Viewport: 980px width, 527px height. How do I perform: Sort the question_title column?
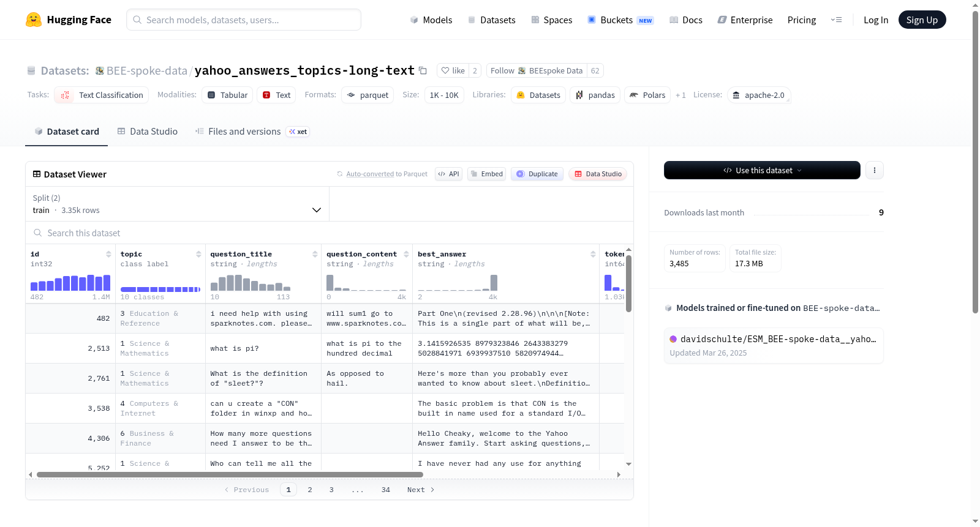(315, 254)
